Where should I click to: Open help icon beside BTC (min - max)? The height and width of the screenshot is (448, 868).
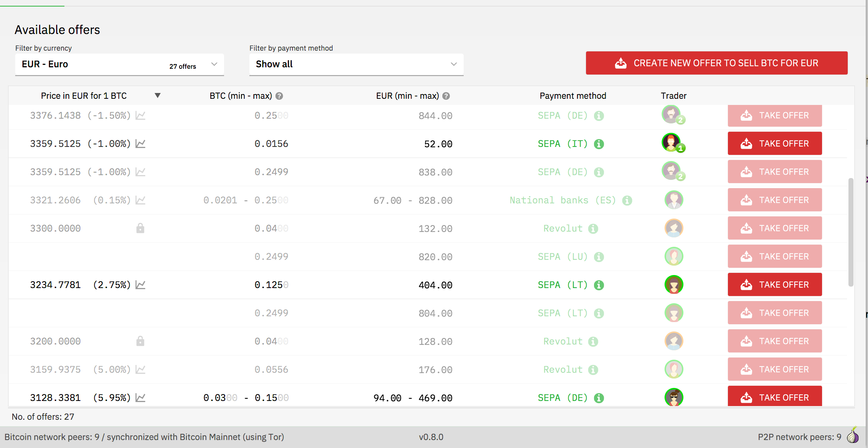(279, 96)
